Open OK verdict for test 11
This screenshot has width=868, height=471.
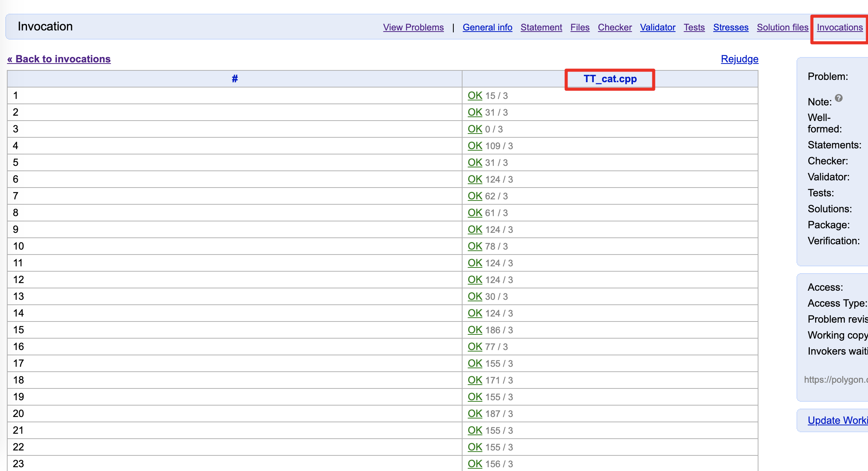[475, 263]
